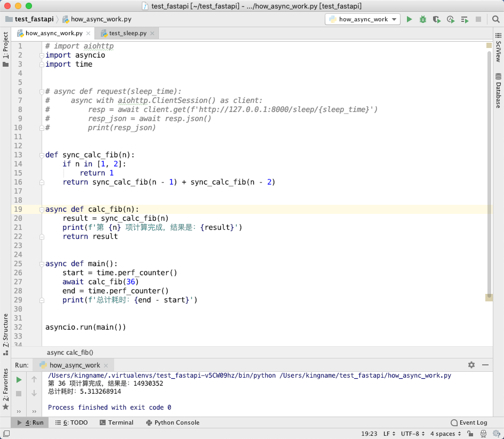Click down arrow in Run panel
Screen dimensions: 504x439
[34, 393]
